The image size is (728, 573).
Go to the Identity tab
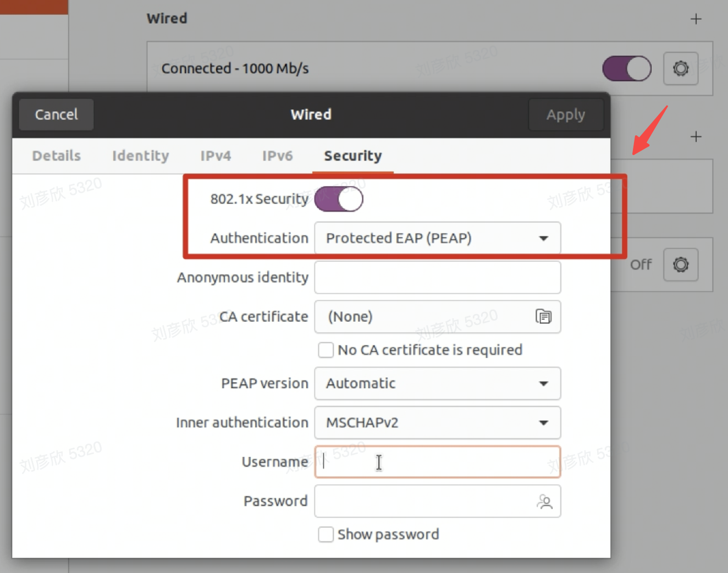140,156
